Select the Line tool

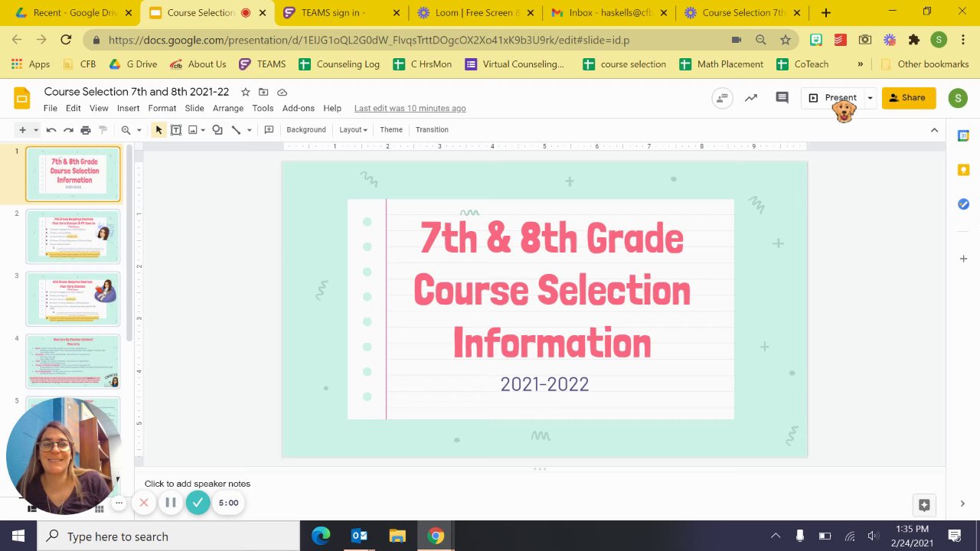(x=236, y=130)
